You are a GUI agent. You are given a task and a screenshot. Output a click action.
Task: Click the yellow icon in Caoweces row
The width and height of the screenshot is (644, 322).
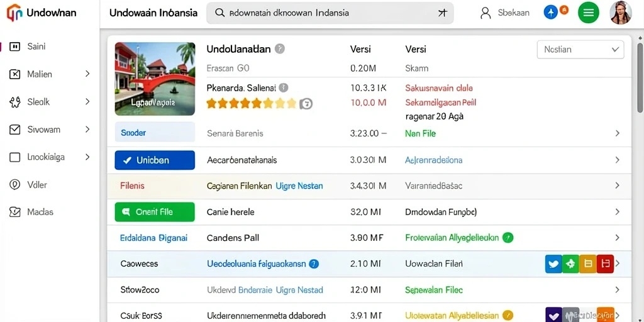(x=588, y=264)
